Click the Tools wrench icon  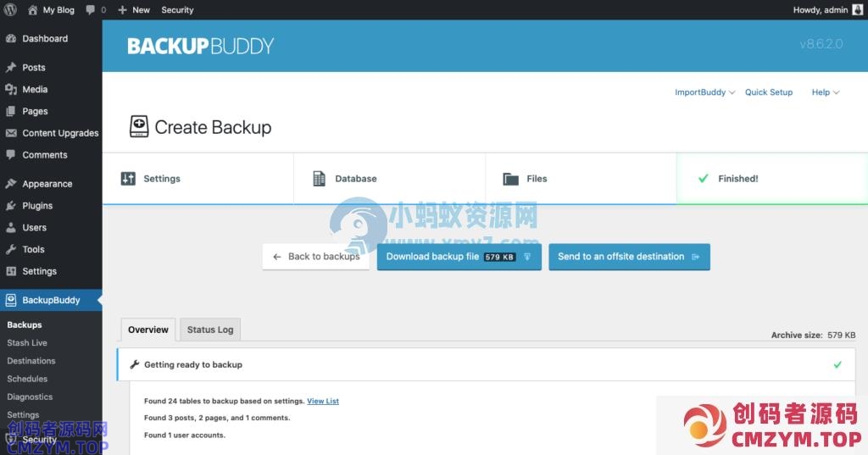coord(11,250)
